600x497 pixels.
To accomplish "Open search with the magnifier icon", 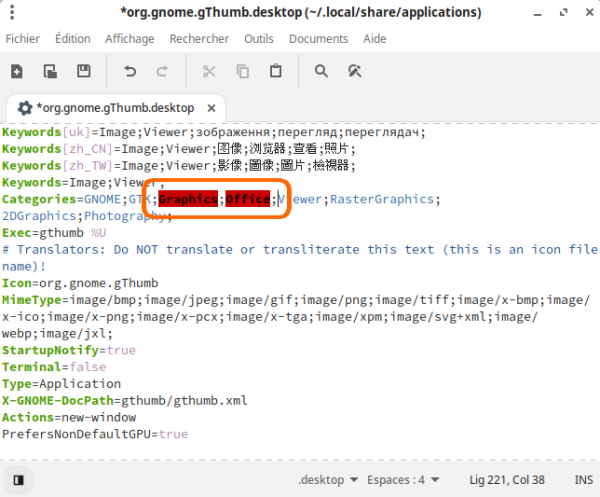I will [x=321, y=71].
